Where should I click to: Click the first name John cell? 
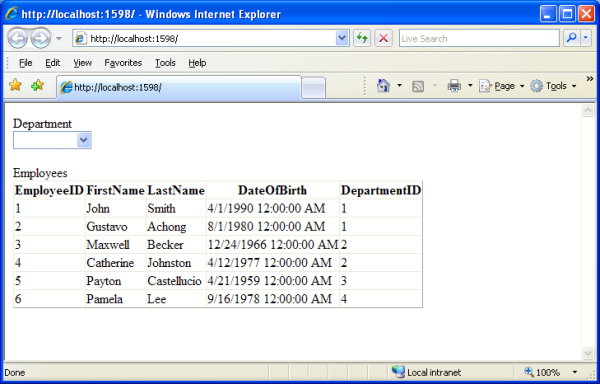pos(116,208)
